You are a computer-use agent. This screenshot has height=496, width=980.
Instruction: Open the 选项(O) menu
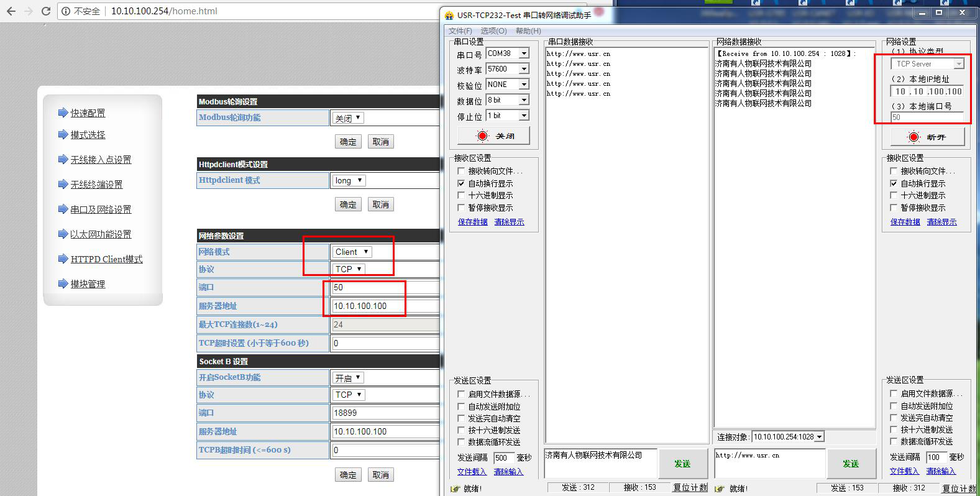[493, 30]
